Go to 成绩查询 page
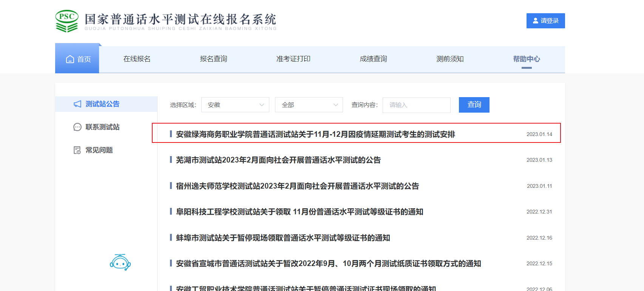 [x=373, y=59]
